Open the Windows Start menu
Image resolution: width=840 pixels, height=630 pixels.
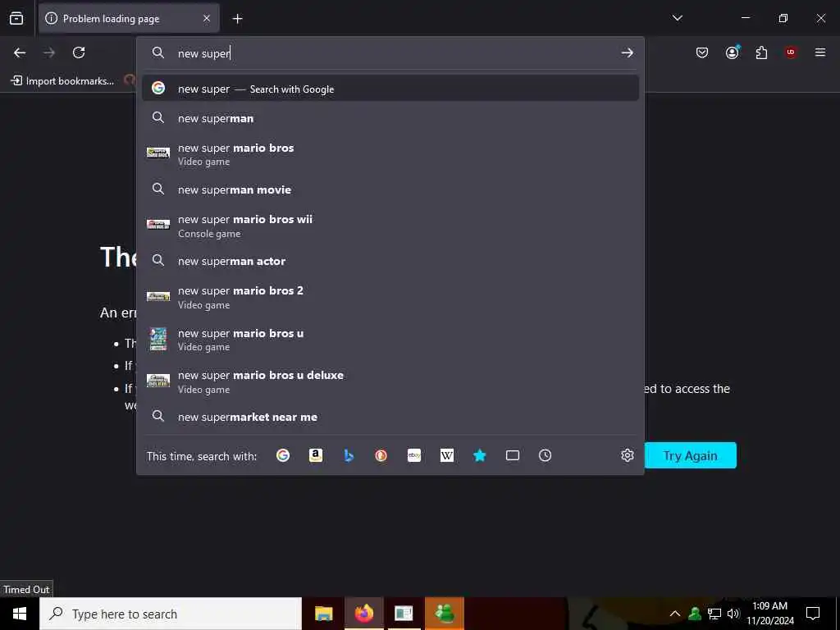[x=20, y=614]
